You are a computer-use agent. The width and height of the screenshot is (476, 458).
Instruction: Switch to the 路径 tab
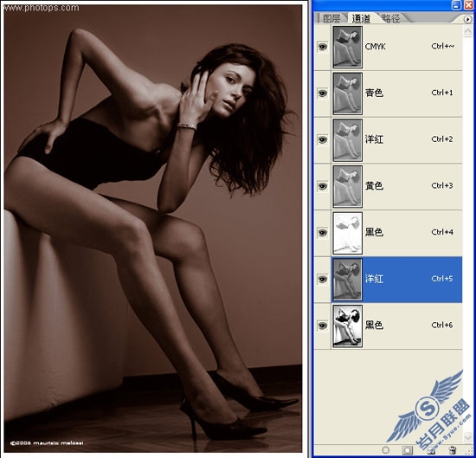[391, 18]
